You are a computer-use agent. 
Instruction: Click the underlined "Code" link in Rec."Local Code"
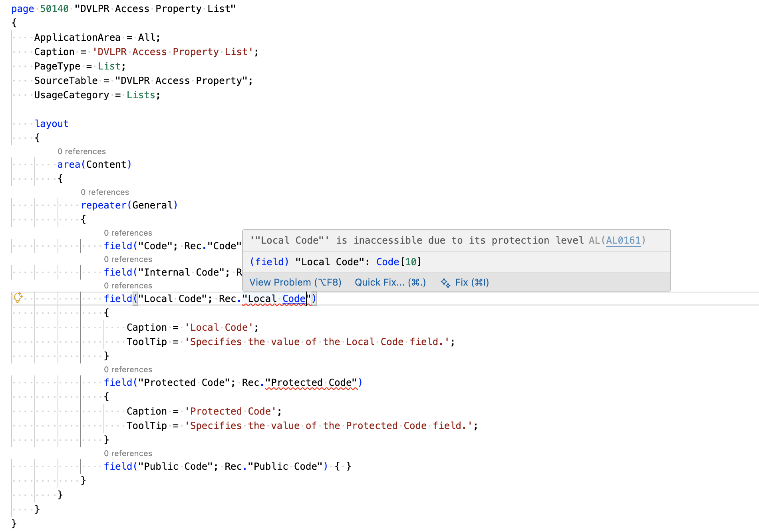294,299
